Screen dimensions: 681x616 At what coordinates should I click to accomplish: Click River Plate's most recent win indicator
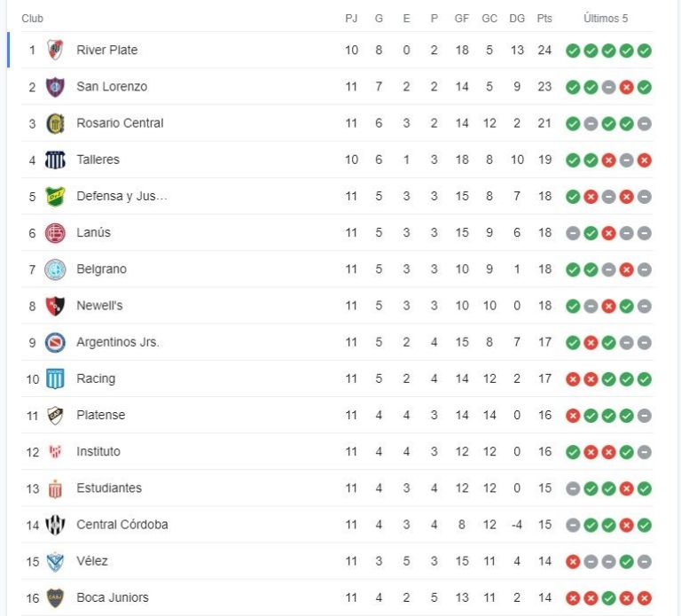[645, 51]
